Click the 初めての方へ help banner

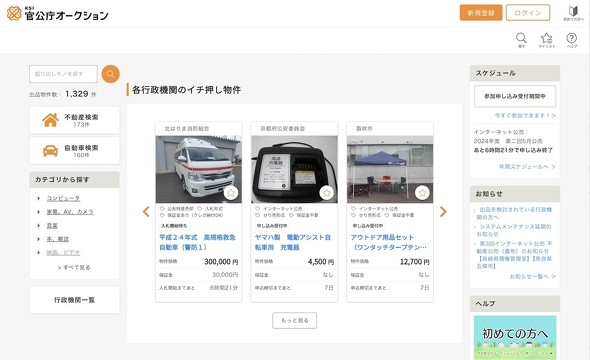click(x=515, y=337)
